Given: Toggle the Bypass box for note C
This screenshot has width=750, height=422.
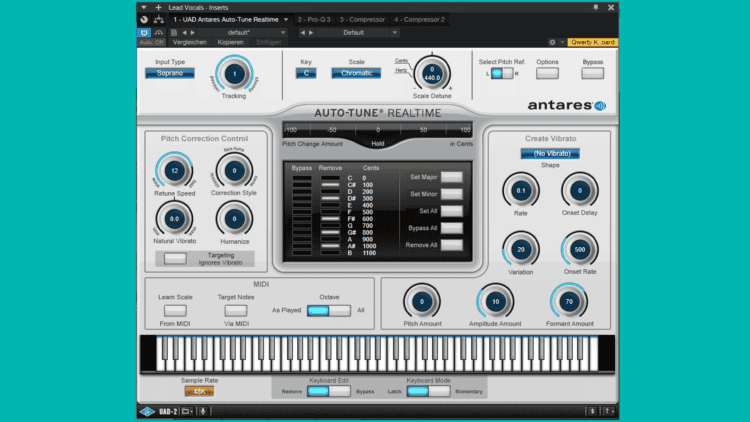Looking at the screenshot, I should pos(302,178).
